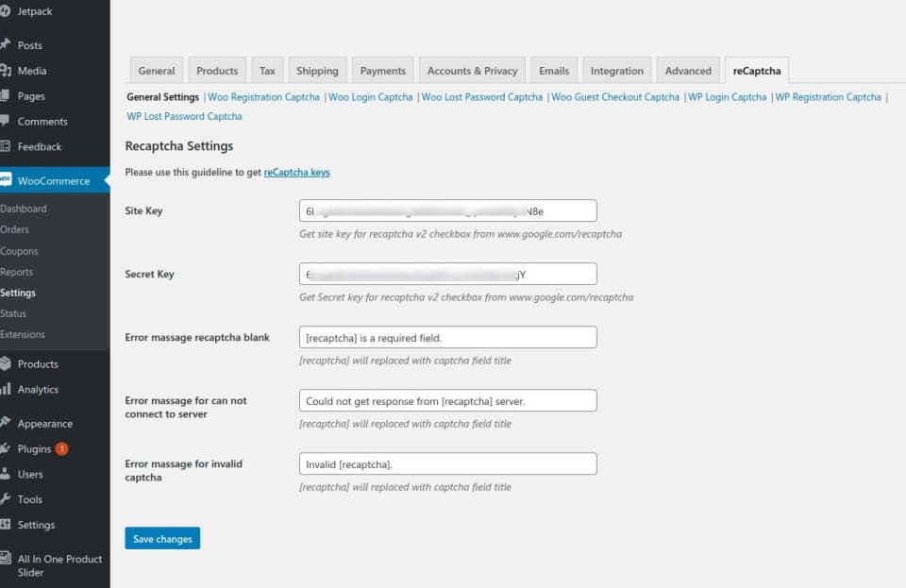Open Woo Login Captcha section
This screenshot has height=588, width=906.
(x=370, y=97)
